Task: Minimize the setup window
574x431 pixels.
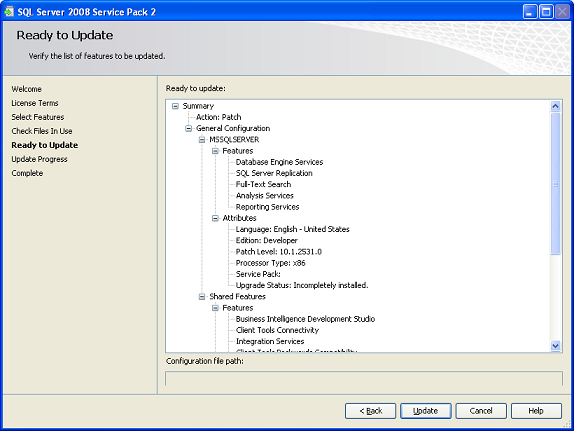Action: point(530,12)
